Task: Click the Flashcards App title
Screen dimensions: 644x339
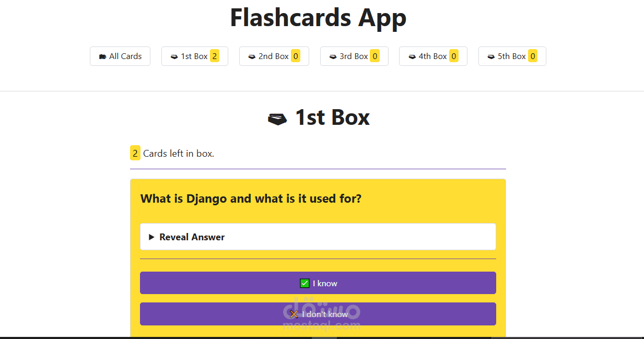Action: tap(318, 18)
